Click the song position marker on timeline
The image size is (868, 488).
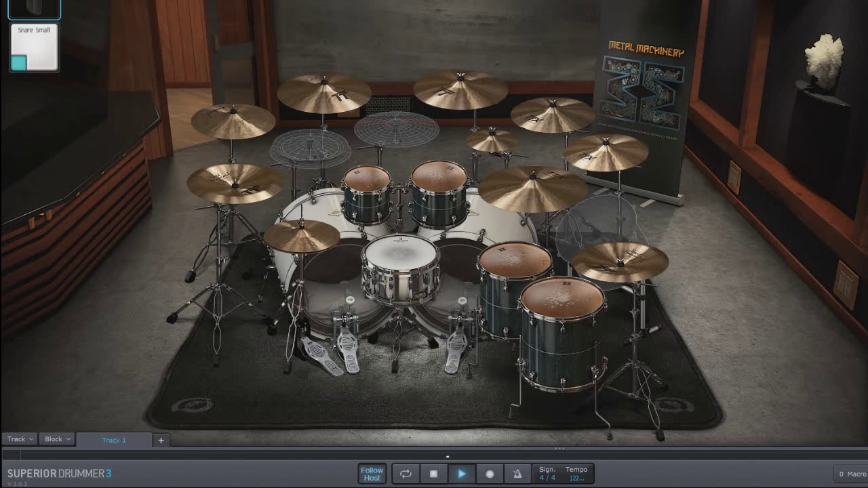447,456
